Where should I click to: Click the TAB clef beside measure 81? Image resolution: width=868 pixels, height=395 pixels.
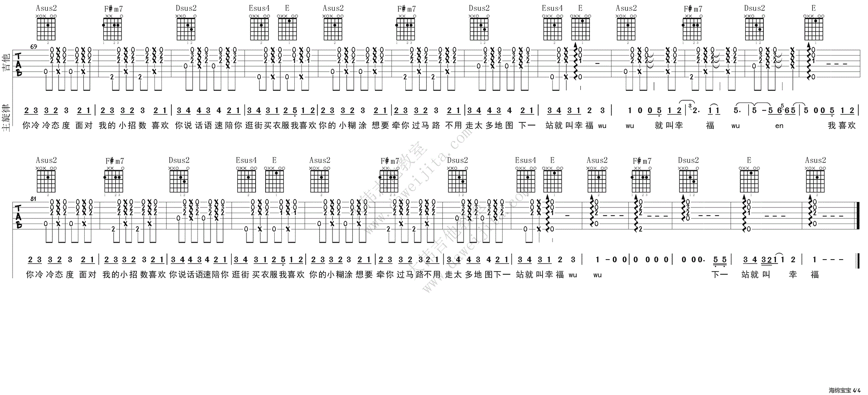point(19,217)
